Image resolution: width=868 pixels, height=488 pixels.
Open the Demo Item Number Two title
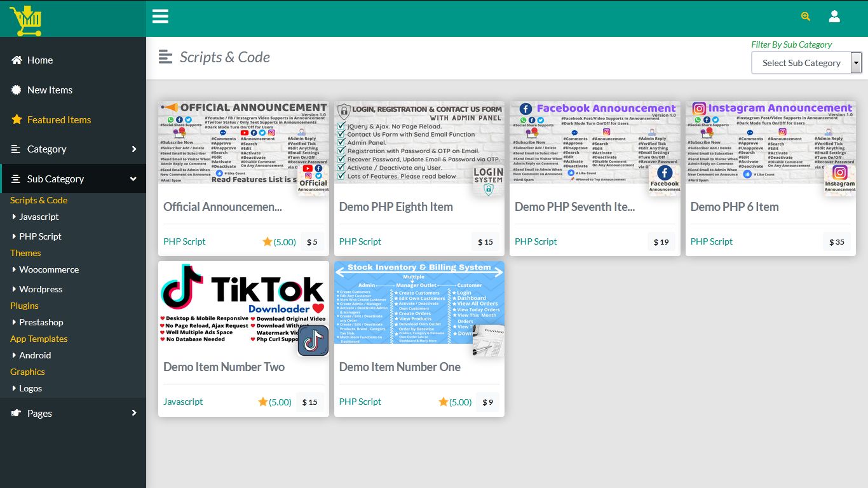[x=224, y=367]
